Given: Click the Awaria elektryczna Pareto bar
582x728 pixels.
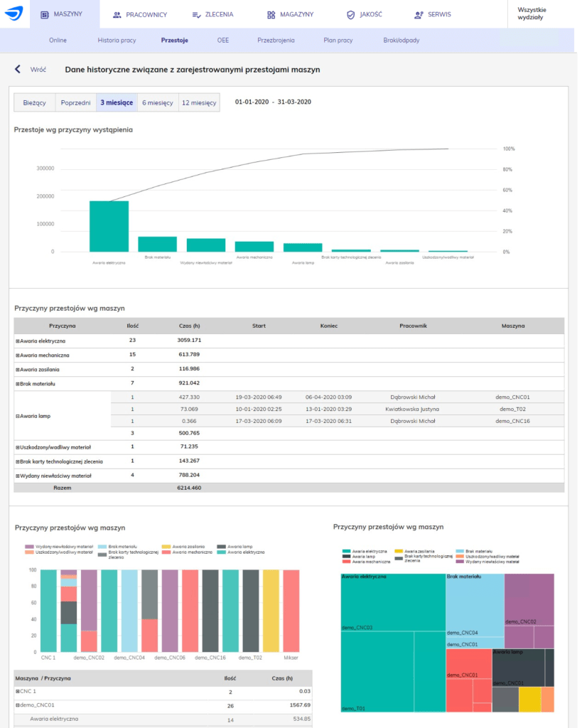Looking at the screenshot, I should tap(109, 226).
